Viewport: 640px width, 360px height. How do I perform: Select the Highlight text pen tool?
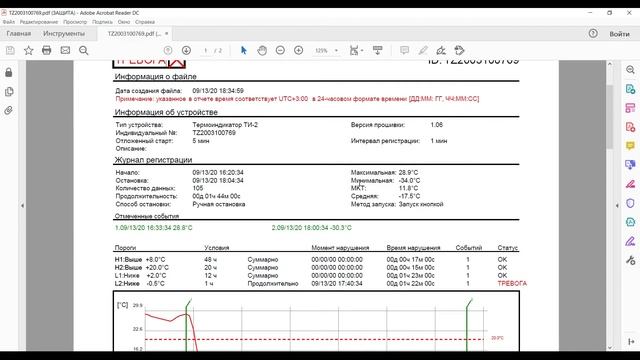(423, 50)
